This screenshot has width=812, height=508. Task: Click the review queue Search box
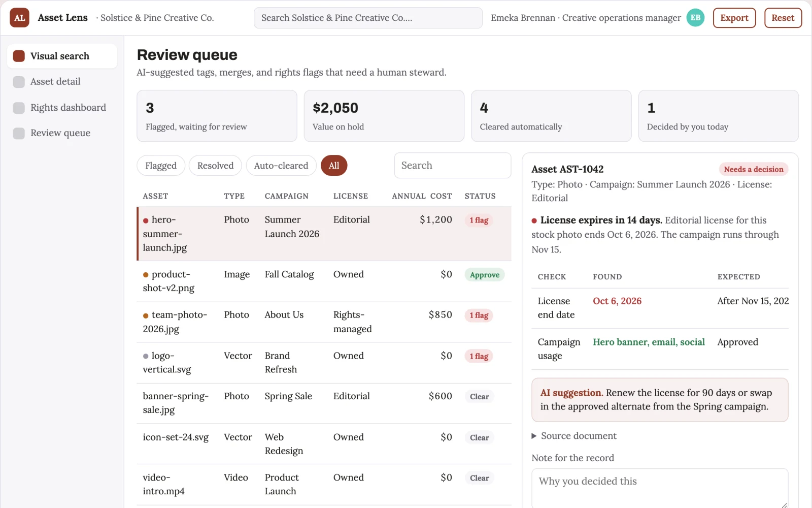tap(453, 166)
